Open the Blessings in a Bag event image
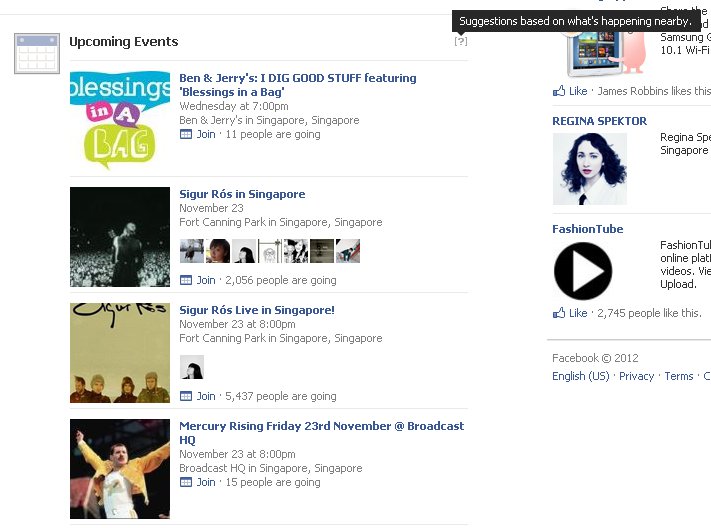Screen dimensions: 711x528 [x=120, y=121]
